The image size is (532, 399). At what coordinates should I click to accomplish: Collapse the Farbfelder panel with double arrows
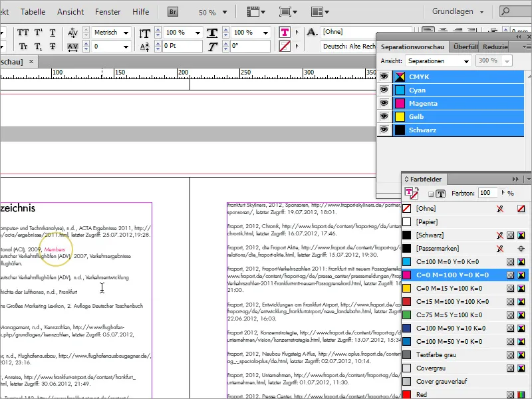click(516, 179)
